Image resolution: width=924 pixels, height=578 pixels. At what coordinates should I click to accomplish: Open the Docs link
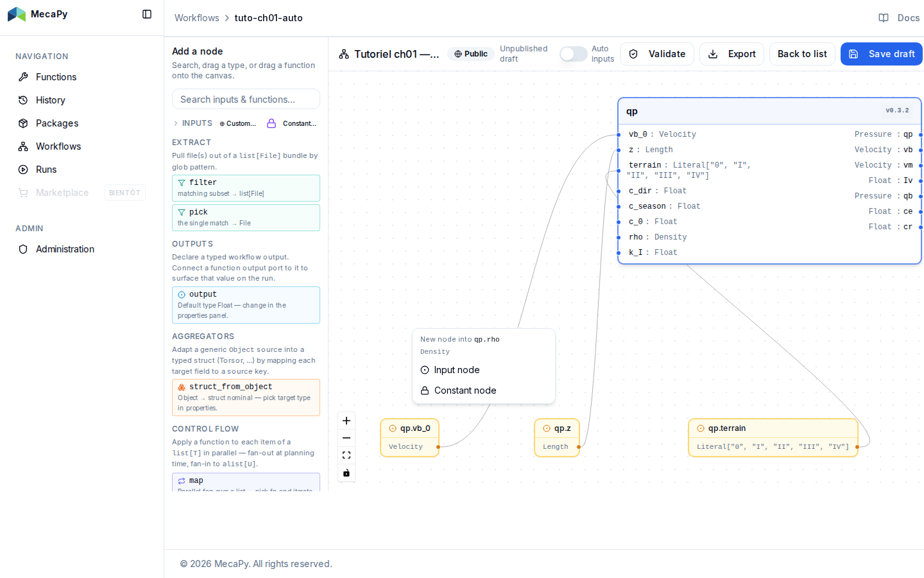coord(899,18)
